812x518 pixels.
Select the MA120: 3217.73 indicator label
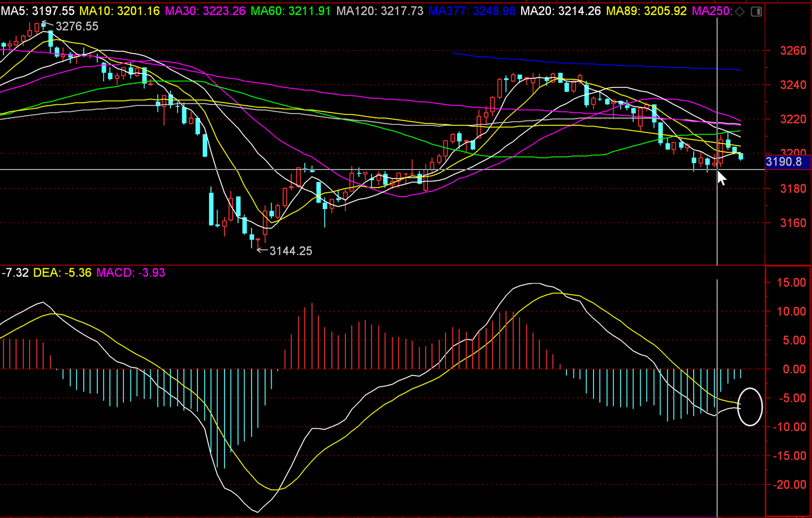[x=380, y=11]
